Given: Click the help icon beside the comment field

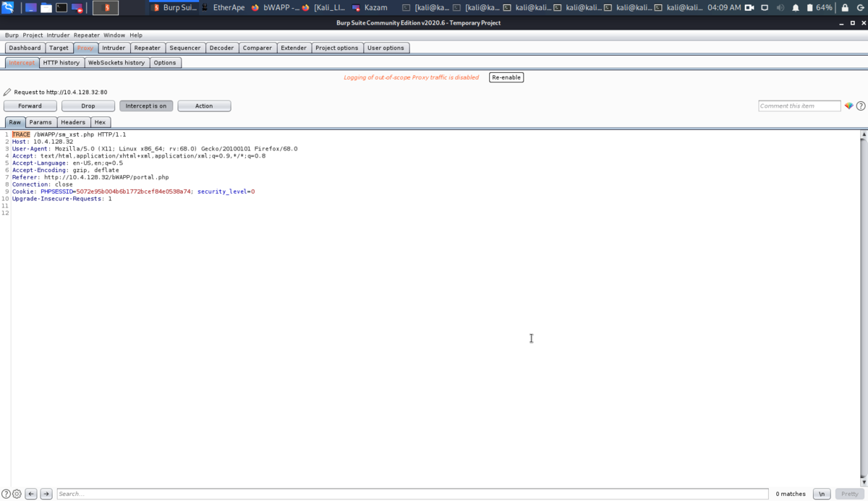Looking at the screenshot, I should click(x=861, y=106).
